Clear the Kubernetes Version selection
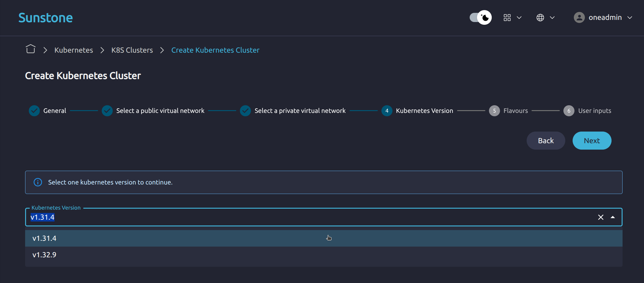This screenshot has width=644, height=283. (x=601, y=217)
